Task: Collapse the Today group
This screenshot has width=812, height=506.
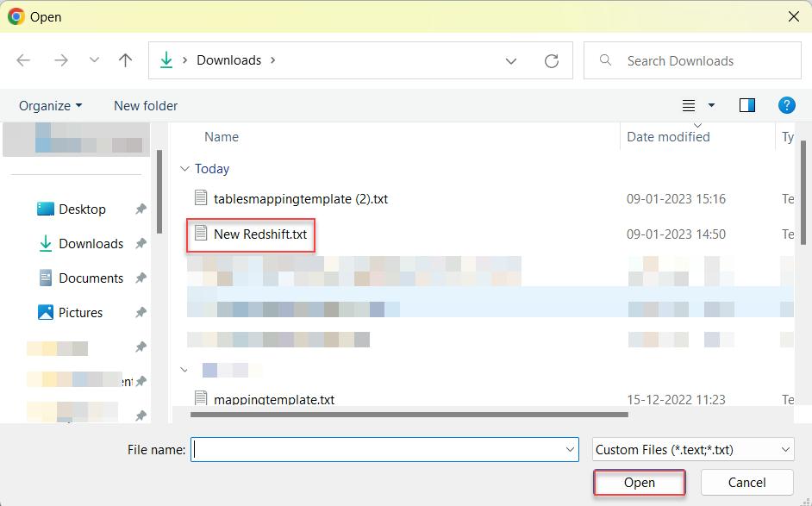Action: coord(184,169)
